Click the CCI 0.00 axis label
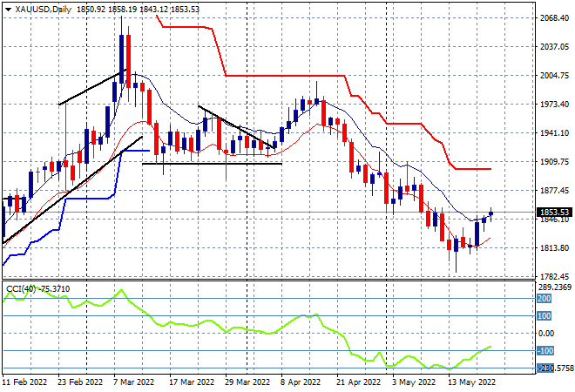Screen dimensions: 575x392 pyautogui.click(x=545, y=334)
